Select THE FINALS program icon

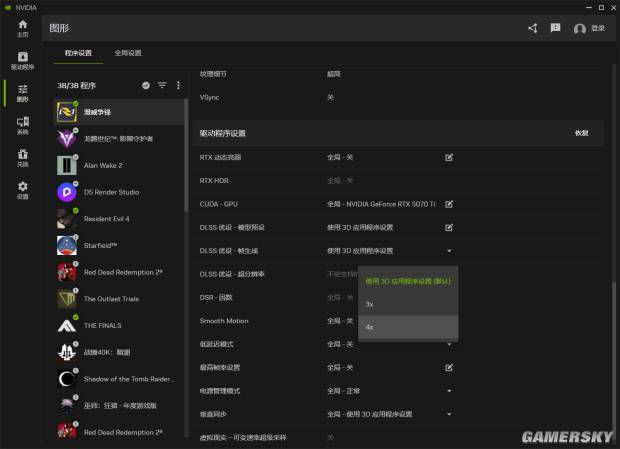click(67, 325)
